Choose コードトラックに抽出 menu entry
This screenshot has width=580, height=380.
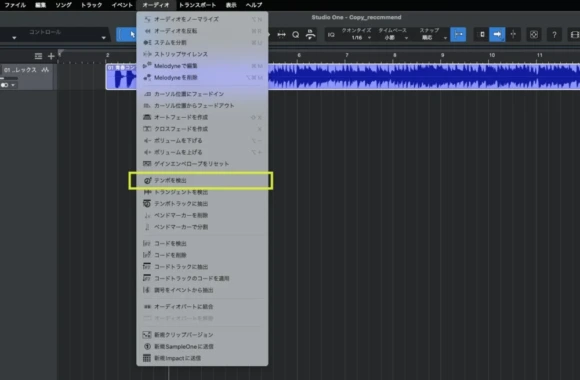pyautogui.click(x=202, y=267)
